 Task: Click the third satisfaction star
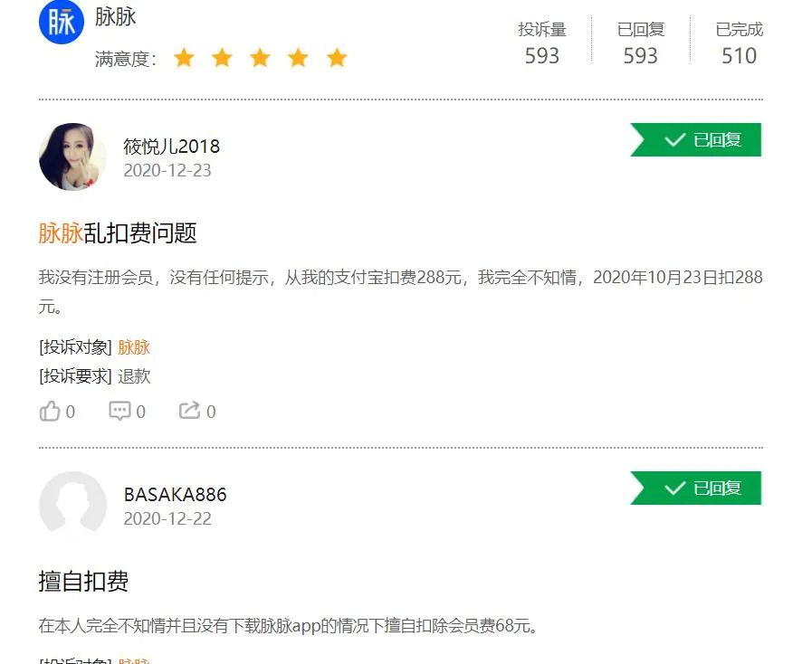tap(260, 58)
